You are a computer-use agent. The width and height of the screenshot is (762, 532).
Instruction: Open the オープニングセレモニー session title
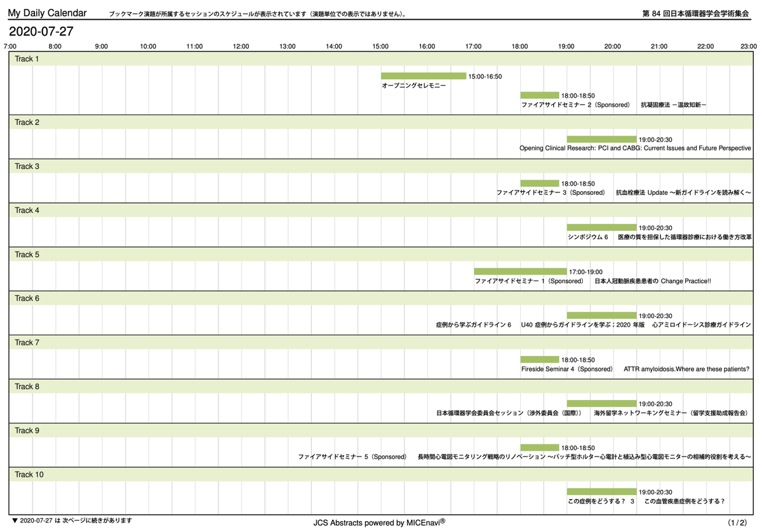[x=414, y=86]
